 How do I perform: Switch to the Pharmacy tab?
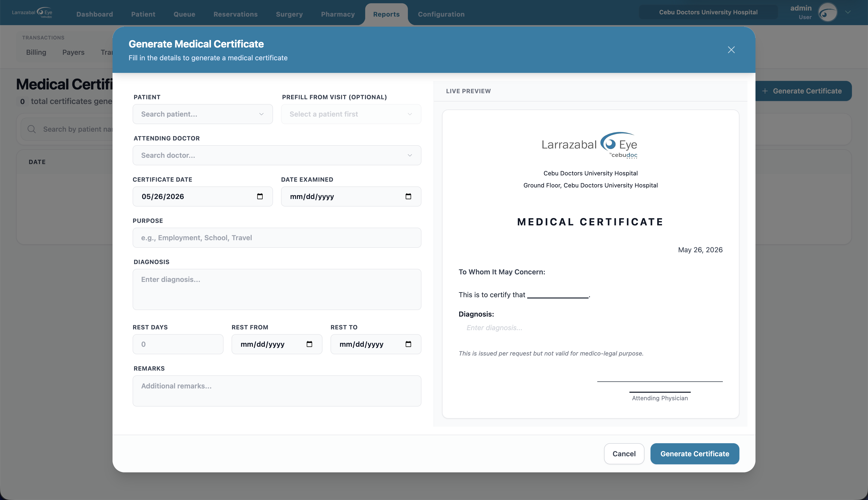(338, 14)
